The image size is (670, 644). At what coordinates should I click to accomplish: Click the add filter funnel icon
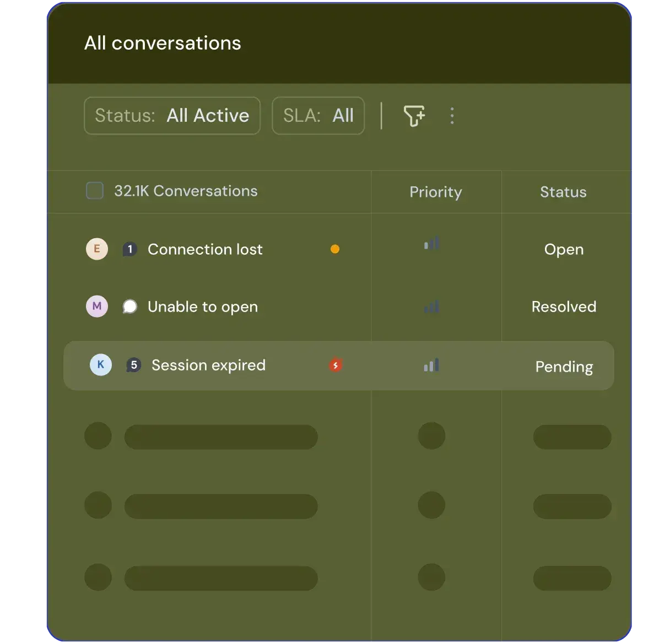click(x=414, y=116)
